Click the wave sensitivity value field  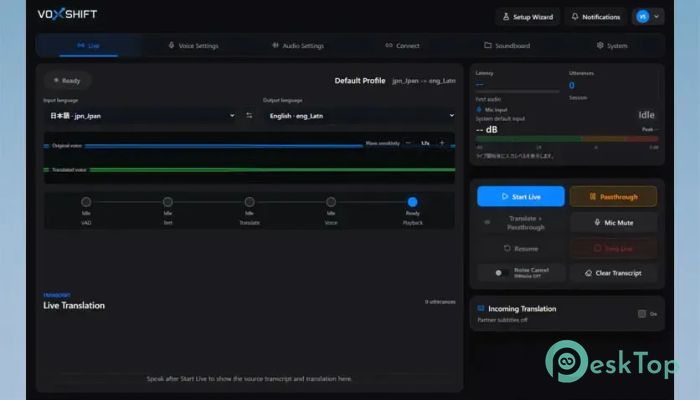click(425, 143)
